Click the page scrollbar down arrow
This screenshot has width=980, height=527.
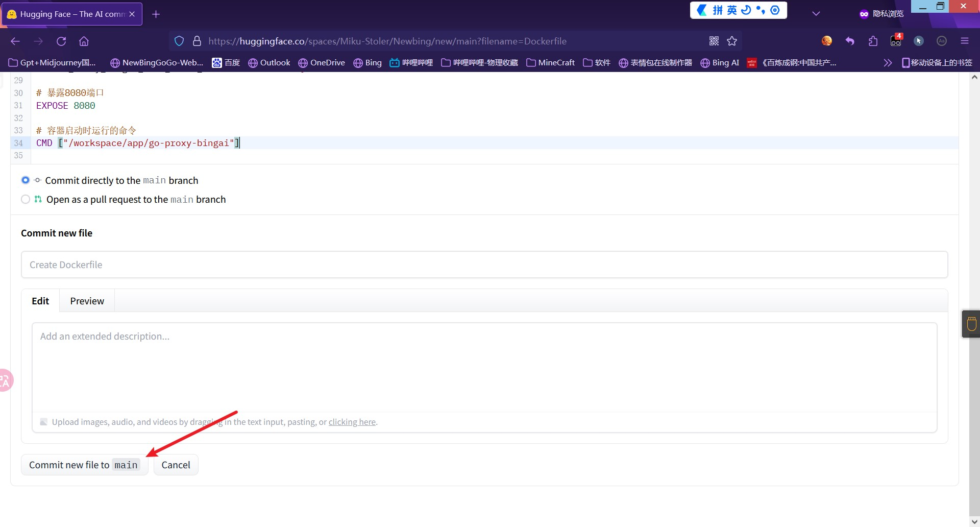click(974, 521)
